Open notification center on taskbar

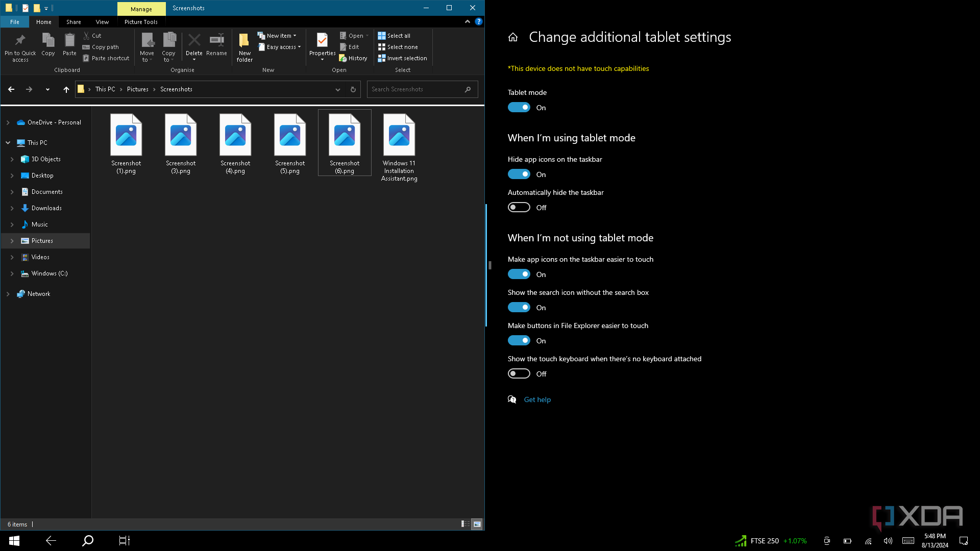click(964, 541)
